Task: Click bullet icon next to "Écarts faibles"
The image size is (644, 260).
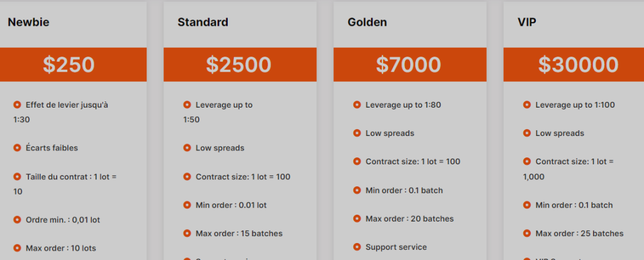Action: coord(18,148)
